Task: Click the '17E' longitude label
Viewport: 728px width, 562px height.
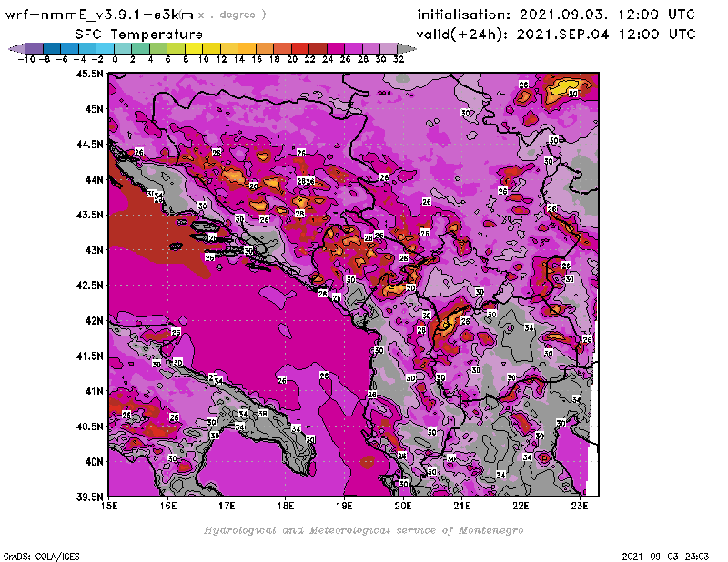Action: [227, 506]
